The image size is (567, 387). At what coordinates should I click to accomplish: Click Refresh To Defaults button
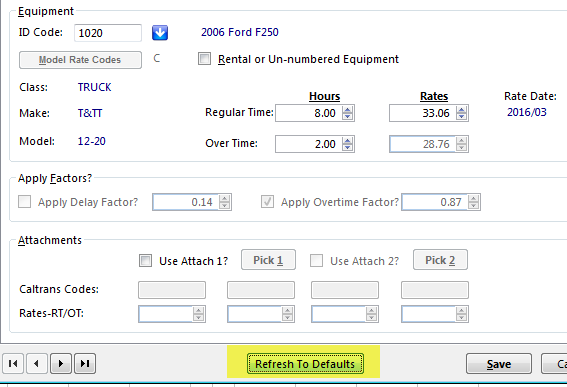pos(305,364)
